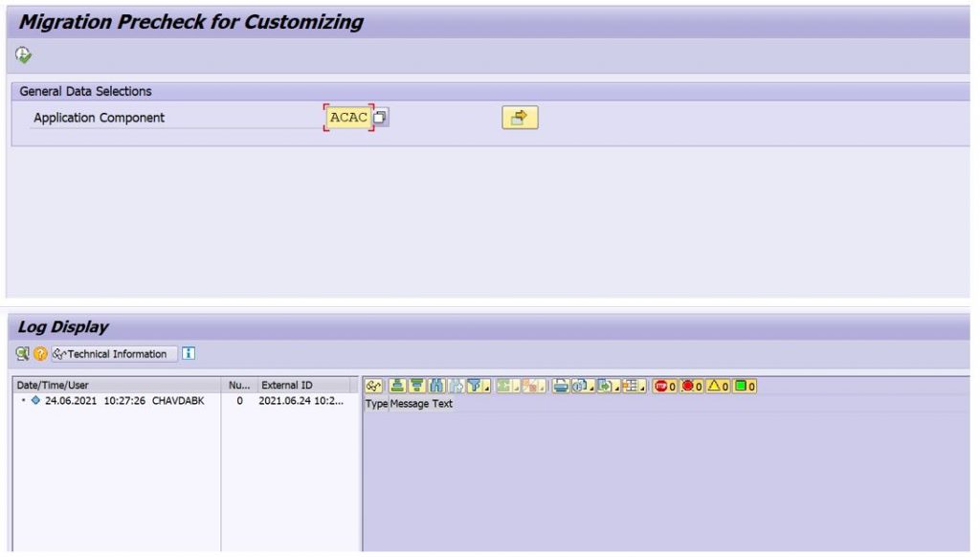This screenshot has width=980, height=557.
Task: Open the Subtotals dropdown arrow
Action: 543,388
